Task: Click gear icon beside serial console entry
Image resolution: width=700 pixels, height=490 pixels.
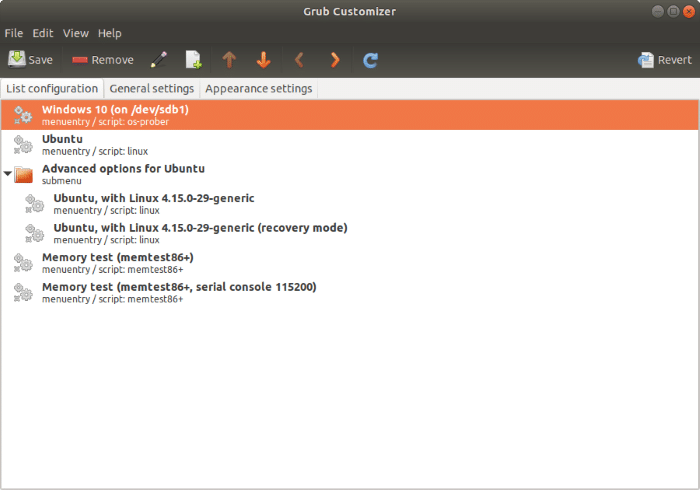Action: pos(23,292)
